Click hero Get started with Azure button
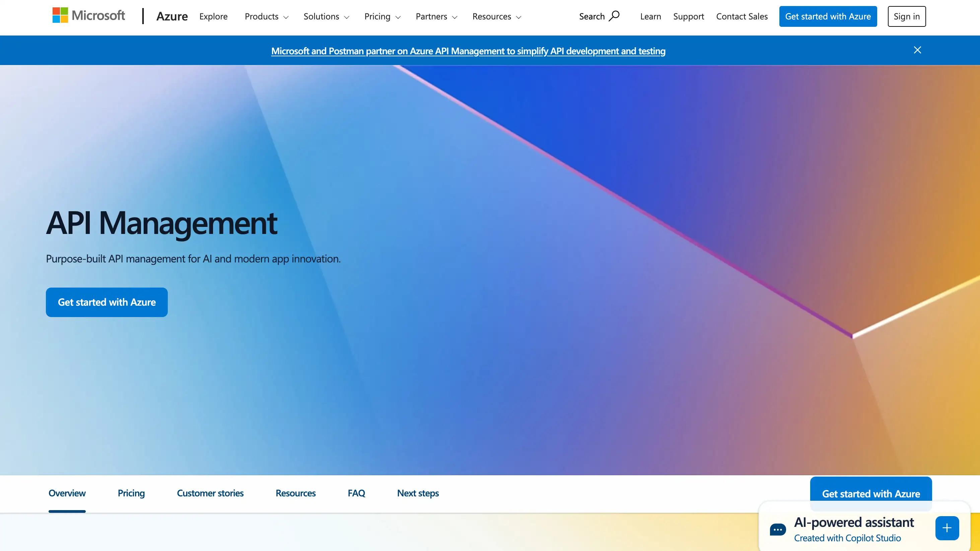 [x=107, y=302]
